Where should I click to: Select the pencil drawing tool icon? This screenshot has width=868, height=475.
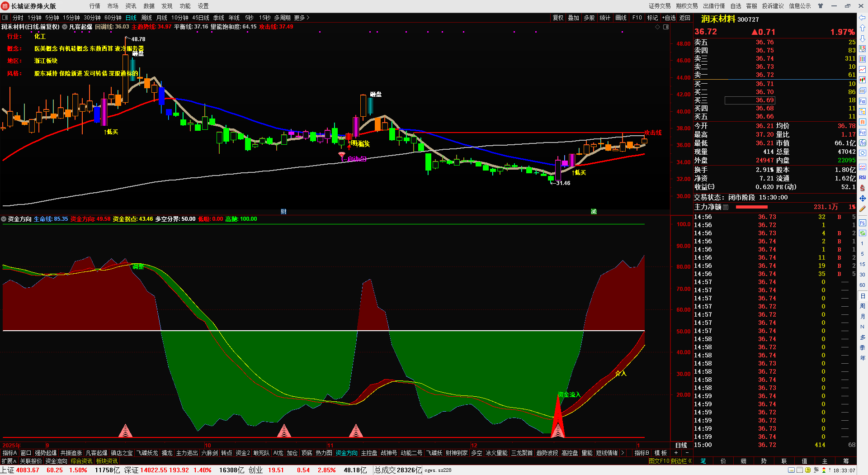pyautogui.click(x=863, y=209)
